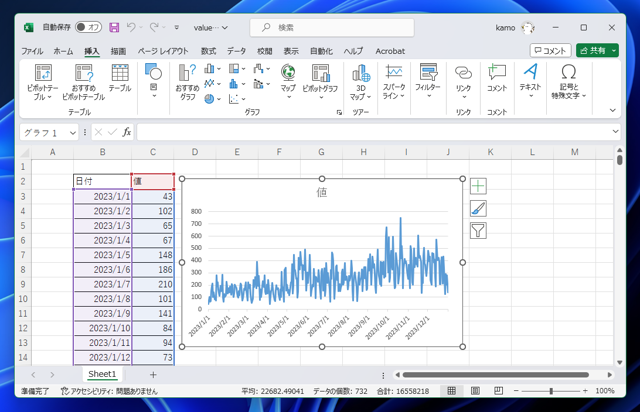The height and width of the screenshot is (412, 640).
Task: Click the save icon in title bar
Action: coord(114,27)
